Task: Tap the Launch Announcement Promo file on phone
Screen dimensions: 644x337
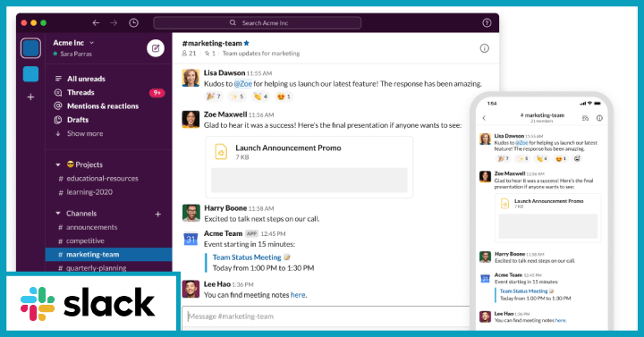Action: [x=548, y=217]
